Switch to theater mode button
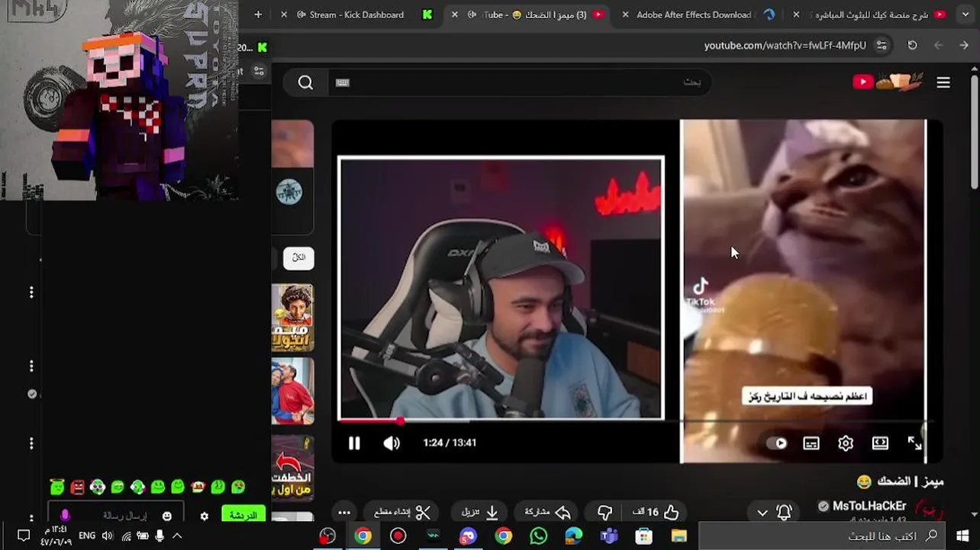This screenshot has width=980, height=550. pyautogui.click(x=880, y=443)
